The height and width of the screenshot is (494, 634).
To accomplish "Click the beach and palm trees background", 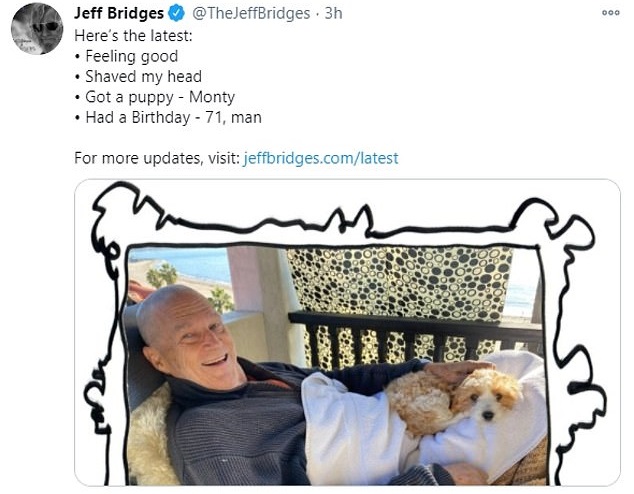I will (x=180, y=273).
